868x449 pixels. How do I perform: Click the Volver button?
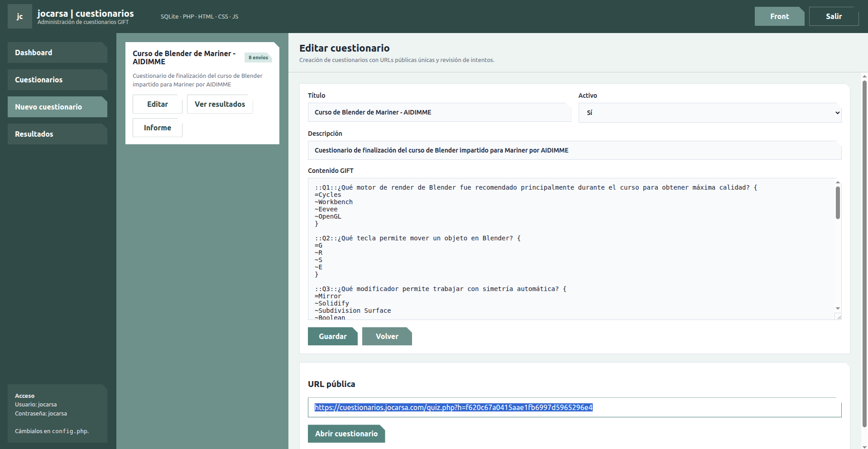[x=387, y=336]
